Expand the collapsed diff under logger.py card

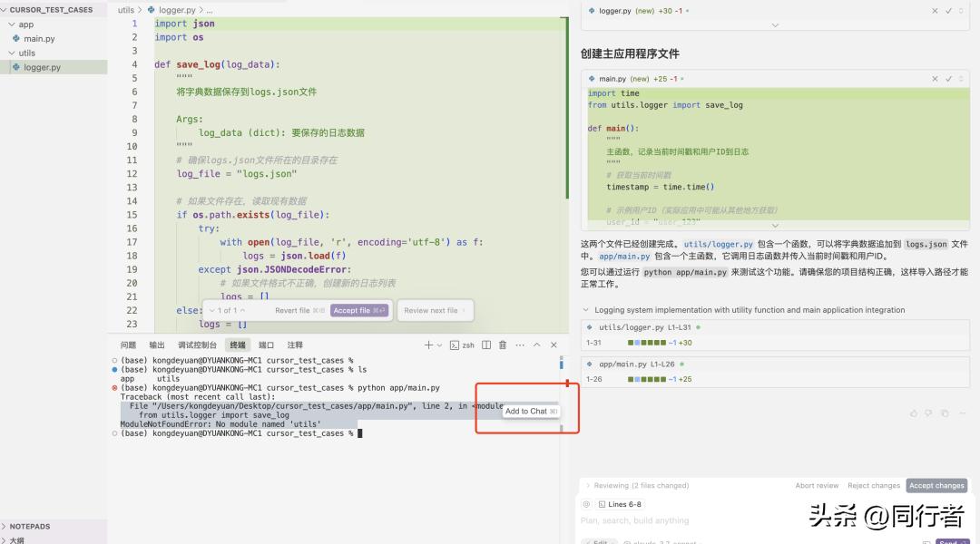point(775,26)
